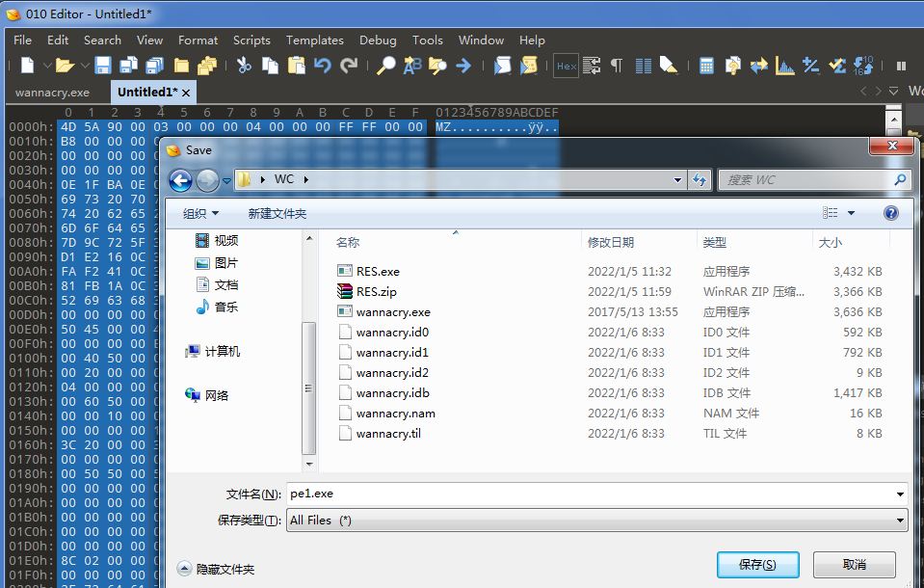Open the recent locations dropdown arrow
The width and height of the screenshot is (924, 588).
[x=226, y=180]
